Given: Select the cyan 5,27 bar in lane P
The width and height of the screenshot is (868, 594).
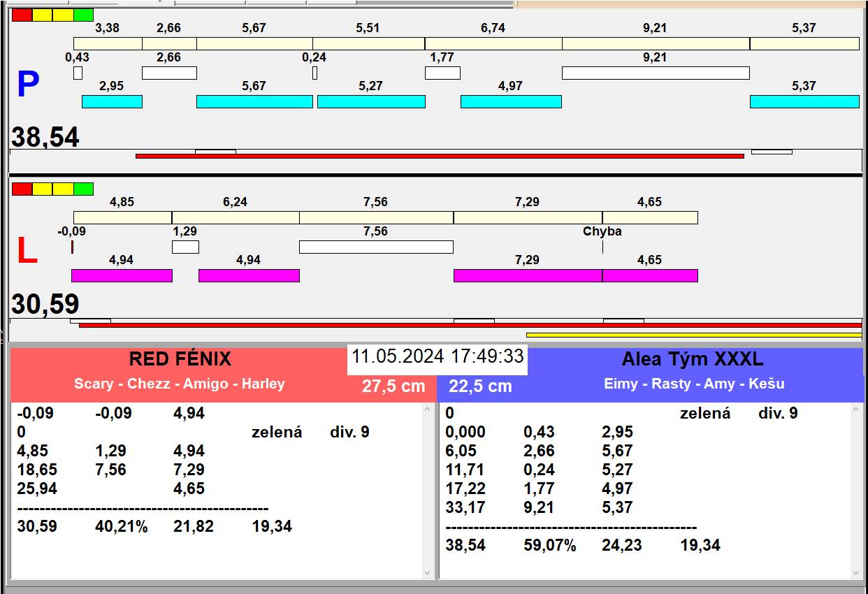Looking at the screenshot, I should [x=371, y=102].
